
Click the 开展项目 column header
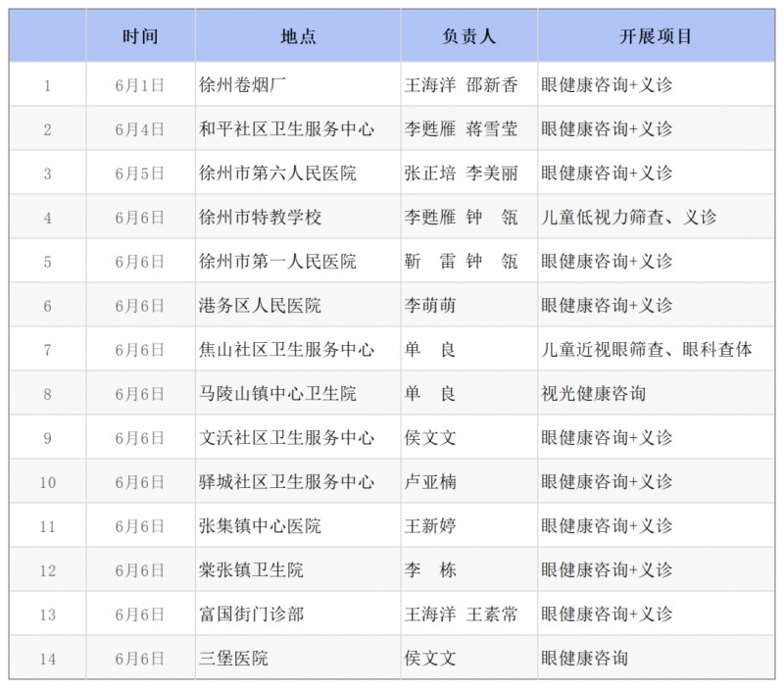tap(656, 36)
